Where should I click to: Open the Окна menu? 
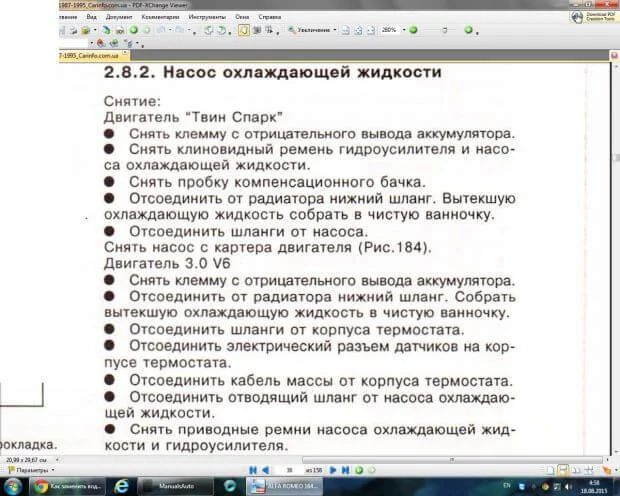tap(242, 17)
